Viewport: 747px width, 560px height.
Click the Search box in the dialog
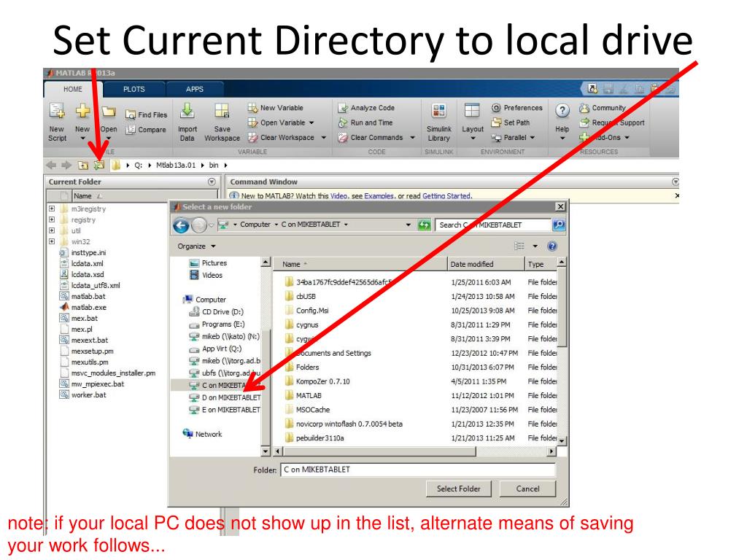tap(493, 225)
